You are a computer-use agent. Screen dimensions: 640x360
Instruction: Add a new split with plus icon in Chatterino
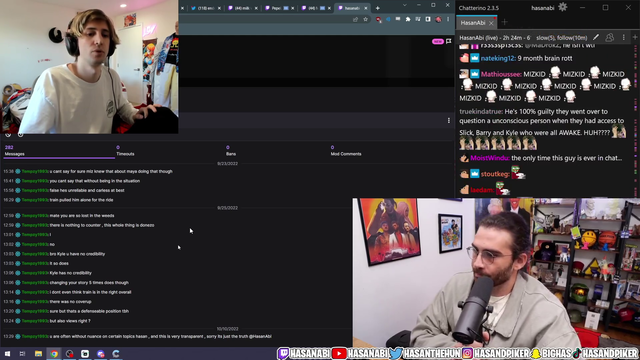pyautogui.click(x=635, y=38)
